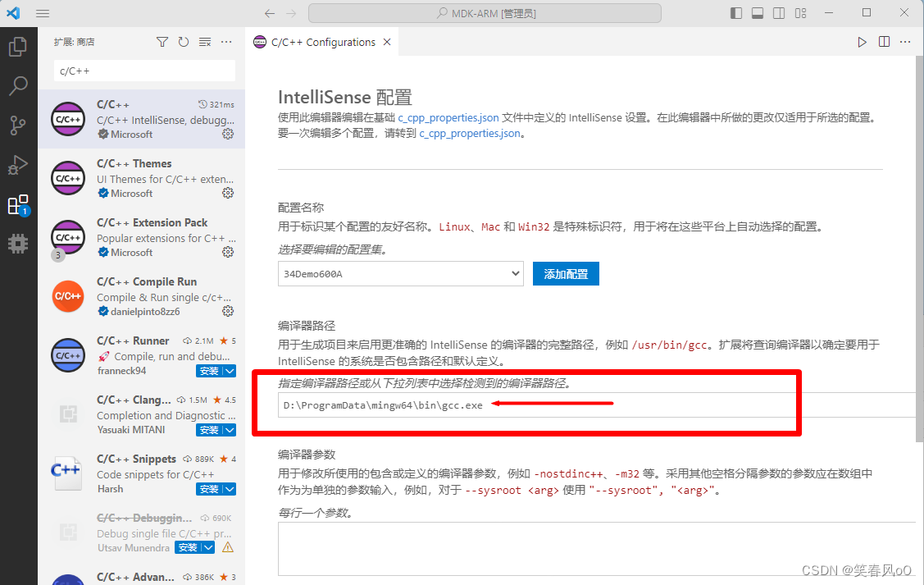The width and height of the screenshot is (924, 585).
Task: Install the deprecated C/C++ Debugging extension
Action: click(188, 548)
